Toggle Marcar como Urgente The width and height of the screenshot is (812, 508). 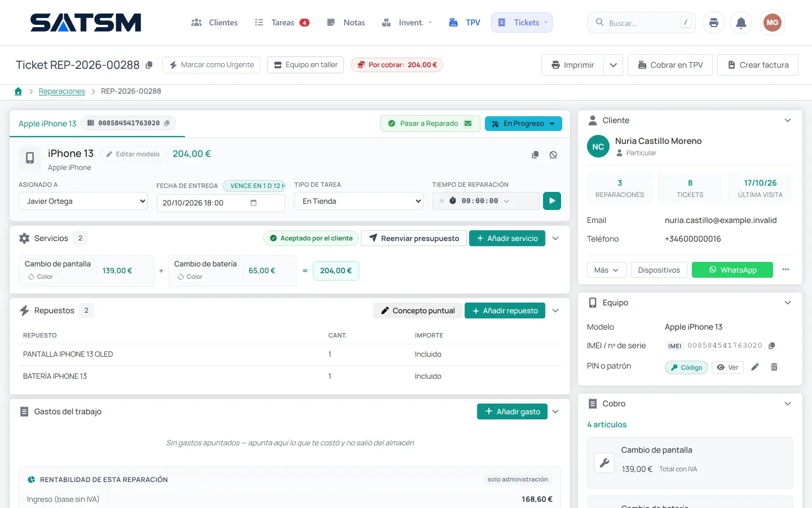click(211, 65)
